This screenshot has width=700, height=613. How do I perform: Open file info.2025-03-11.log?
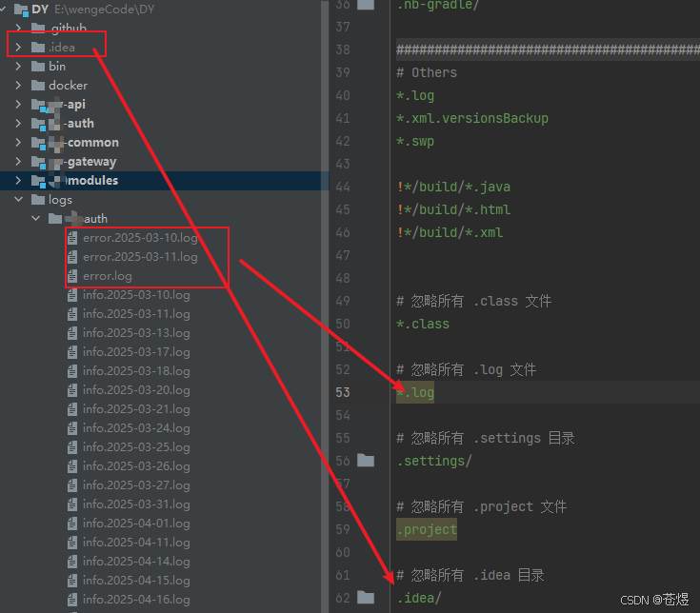click(136, 314)
